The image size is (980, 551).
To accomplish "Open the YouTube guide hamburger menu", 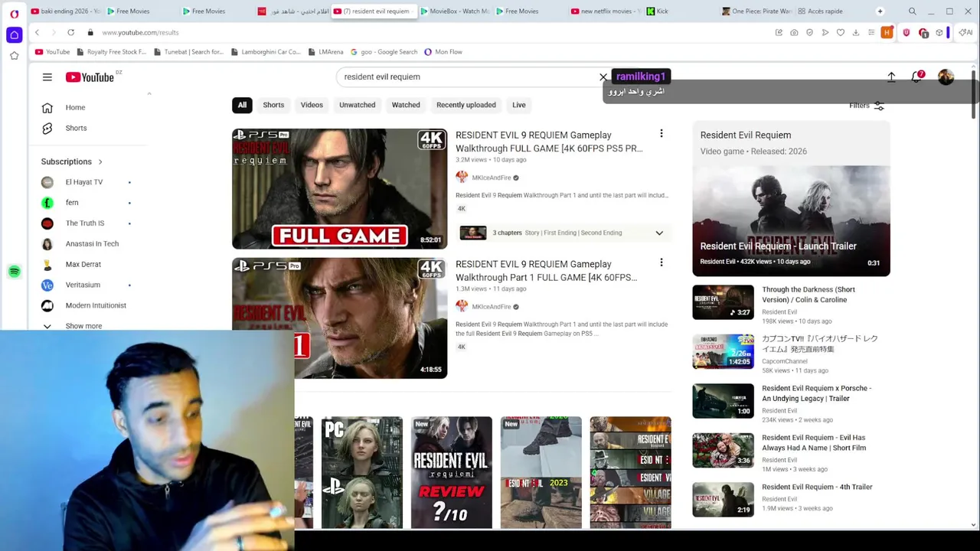I will click(47, 77).
